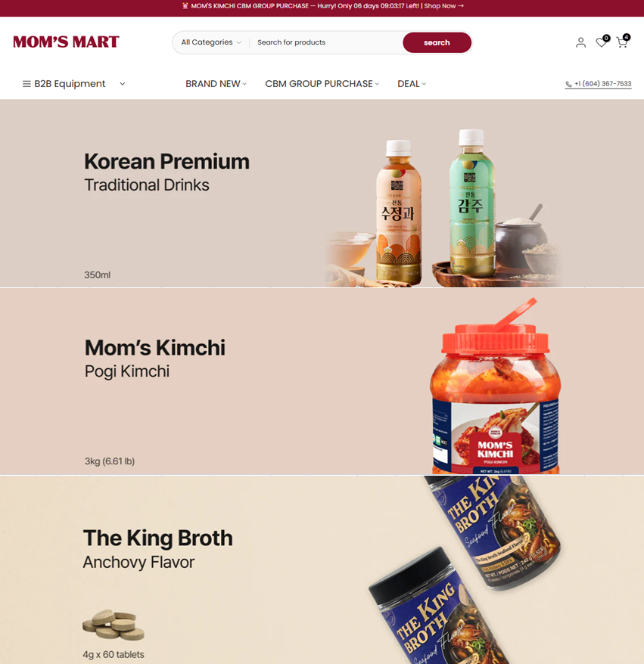Click the alarm clock icon in top banner

pyautogui.click(x=185, y=6)
